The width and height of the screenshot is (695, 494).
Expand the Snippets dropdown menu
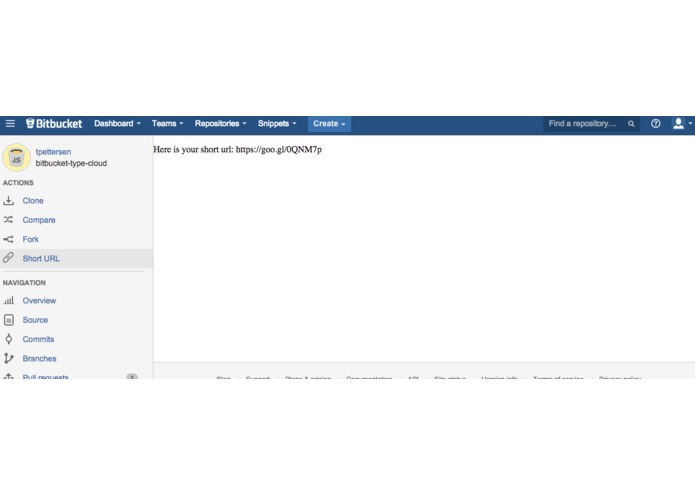[x=277, y=124]
